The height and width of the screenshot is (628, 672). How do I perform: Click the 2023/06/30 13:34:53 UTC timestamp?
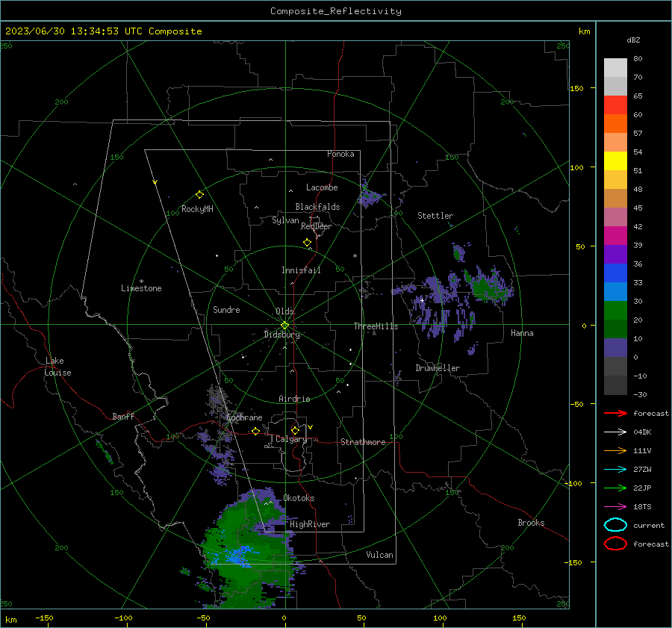click(x=104, y=31)
